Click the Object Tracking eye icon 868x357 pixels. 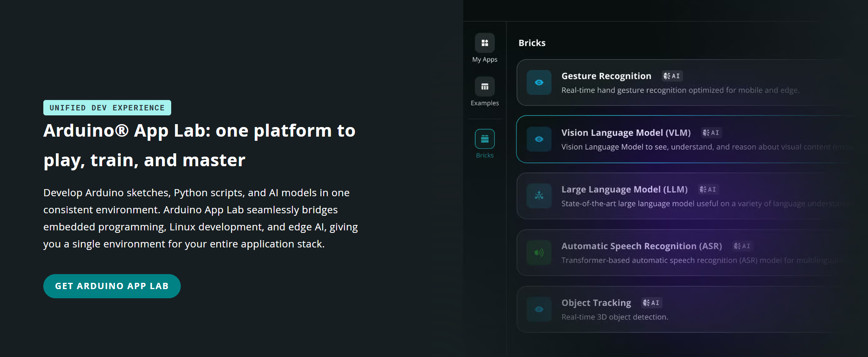tap(539, 309)
